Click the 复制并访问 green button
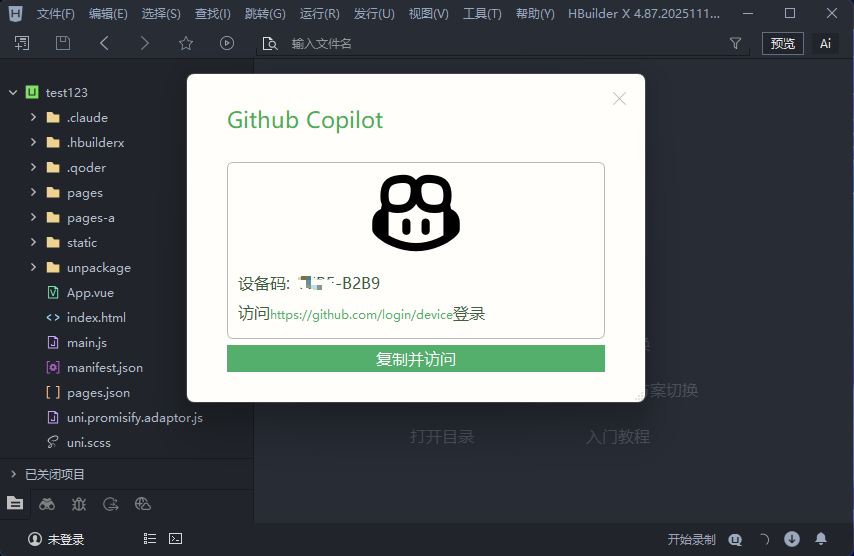854x556 pixels. [415, 359]
